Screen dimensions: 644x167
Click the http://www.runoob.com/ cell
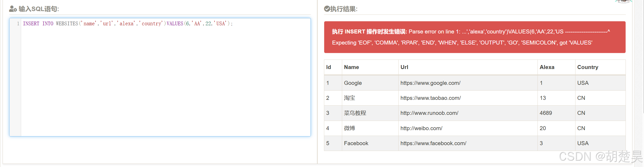468,113
